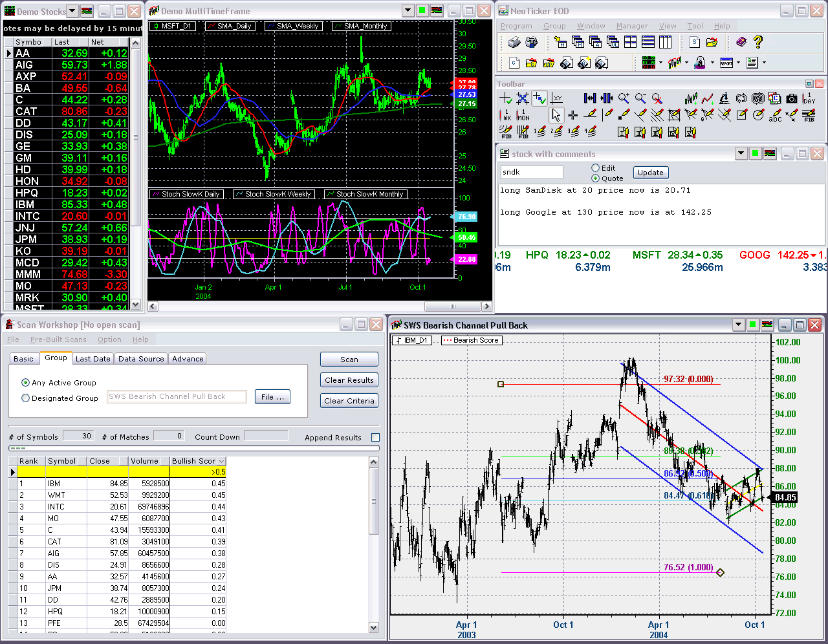828x644 pixels.
Task: Set the 1 MON timeframe icon
Action: click(523, 115)
